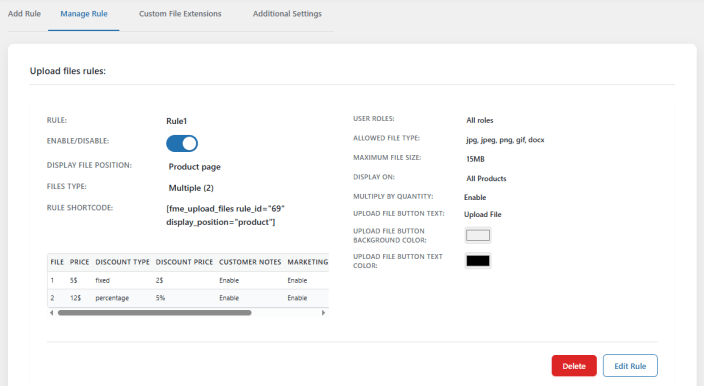Switch to the Add Rule tab
Viewport: 704px width, 386px height.
24,13
